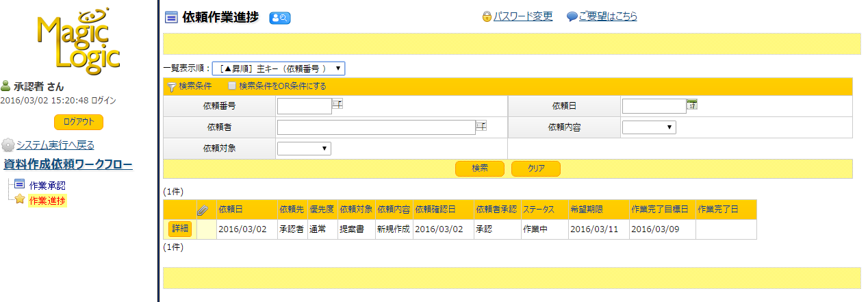Click lookup icon next to 依頼者 field
868x302 pixels.
(x=481, y=125)
